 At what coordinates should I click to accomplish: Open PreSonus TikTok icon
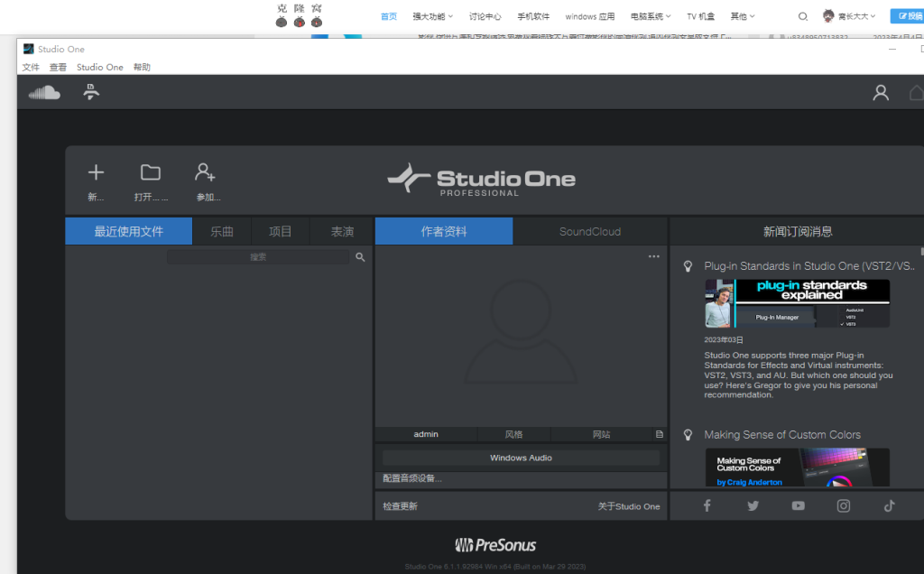889,505
